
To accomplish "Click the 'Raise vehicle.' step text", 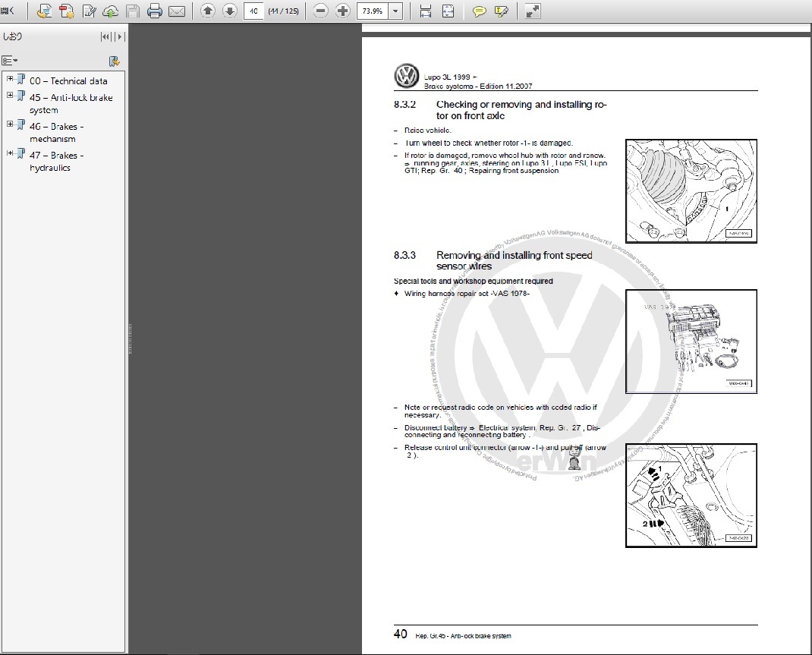I will click(428, 131).
